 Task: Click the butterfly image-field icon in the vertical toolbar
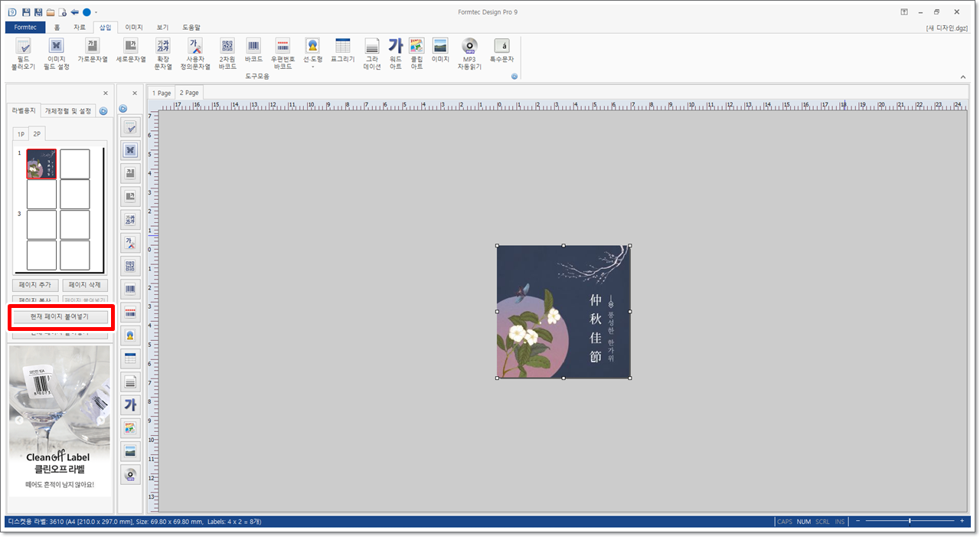[x=130, y=150]
